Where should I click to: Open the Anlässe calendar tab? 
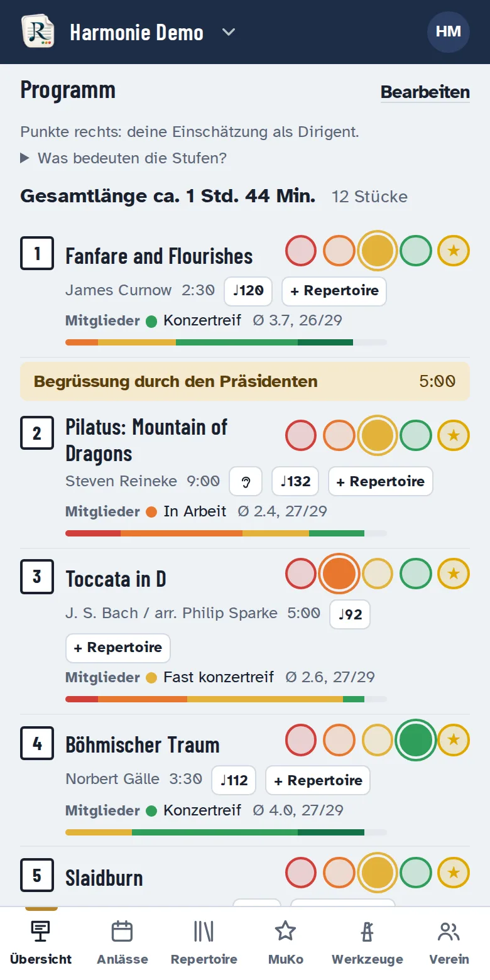tap(122, 942)
